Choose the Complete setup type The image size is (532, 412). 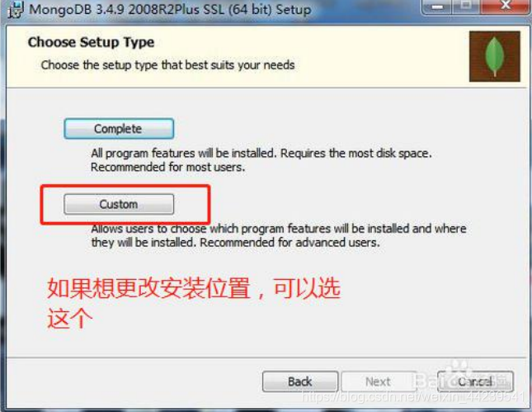pyautogui.click(x=119, y=129)
